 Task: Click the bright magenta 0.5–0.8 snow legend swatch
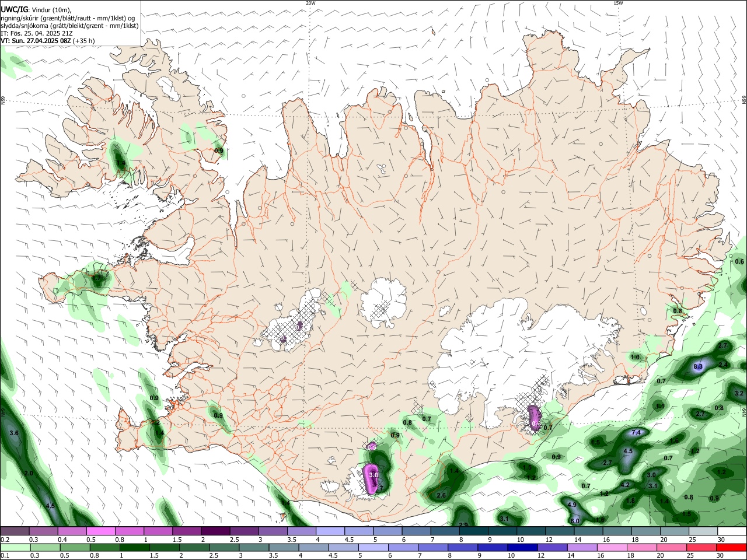tap(102, 531)
